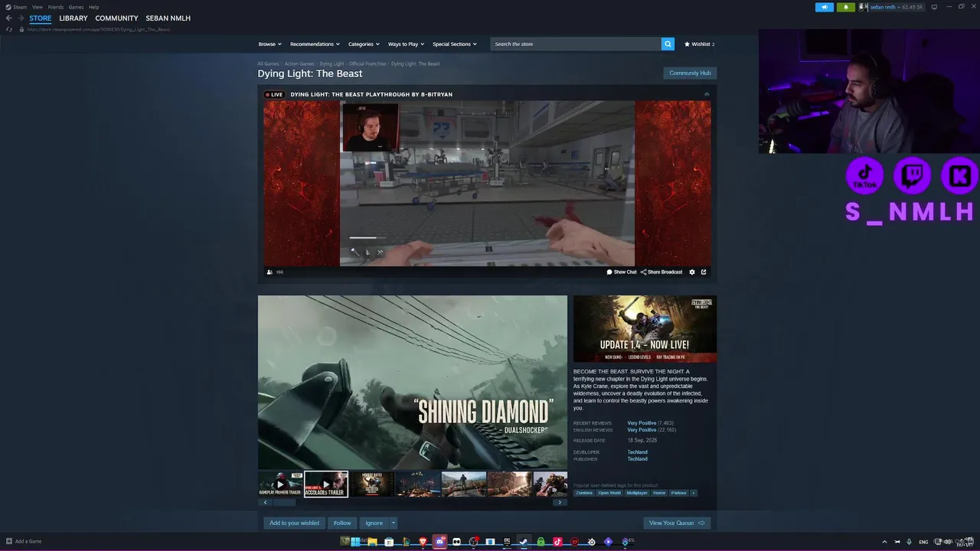Switch to the COMMUNITY tab
Viewport: 980px width, 551px height.
[116, 18]
